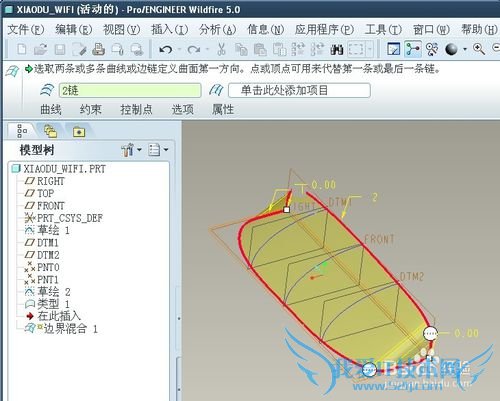Open the 约束 panel tab
The width and height of the screenshot is (500, 401).
(x=90, y=109)
